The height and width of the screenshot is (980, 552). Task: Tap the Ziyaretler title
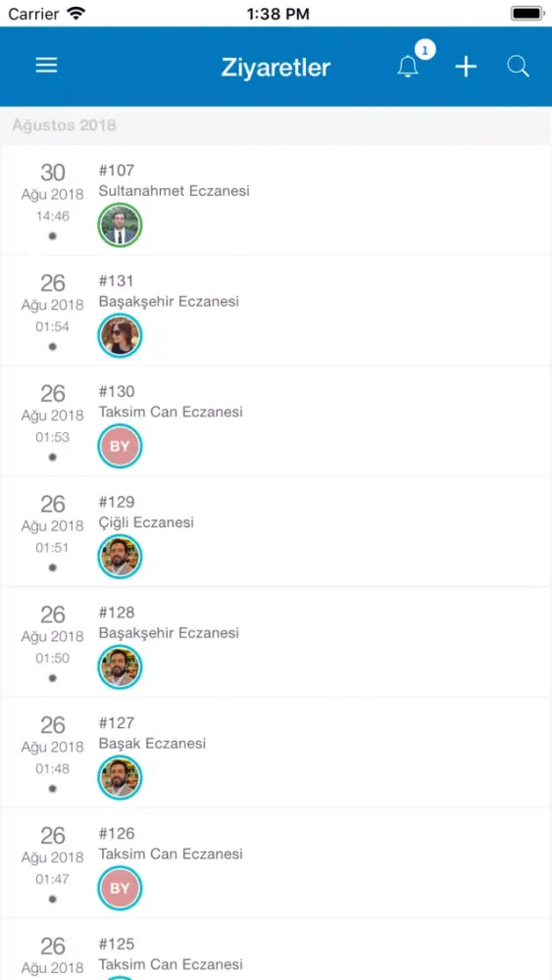[x=276, y=67]
